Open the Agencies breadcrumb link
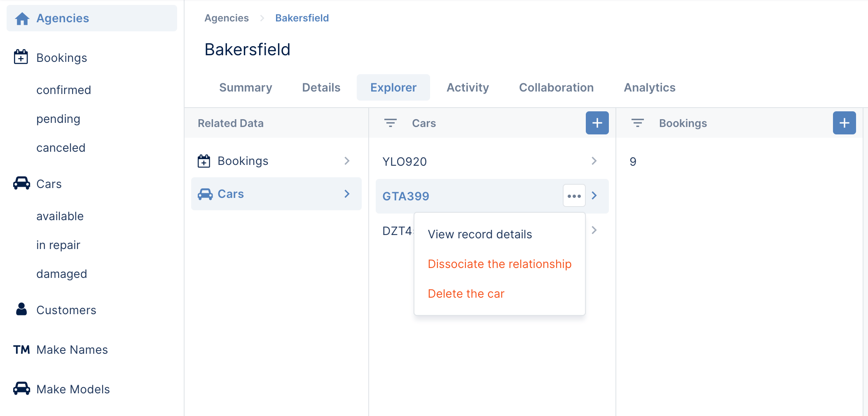 pyautogui.click(x=226, y=18)
